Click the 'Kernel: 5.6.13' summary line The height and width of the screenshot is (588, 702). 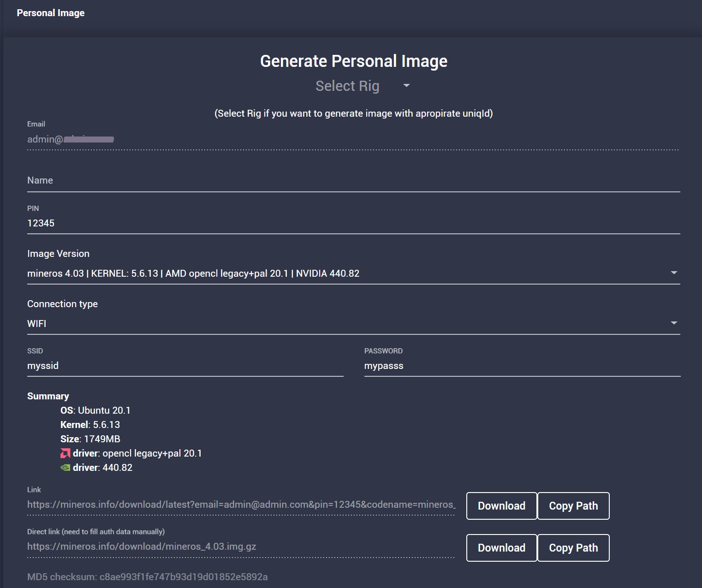pyautogui.click(x=90, y=425)
